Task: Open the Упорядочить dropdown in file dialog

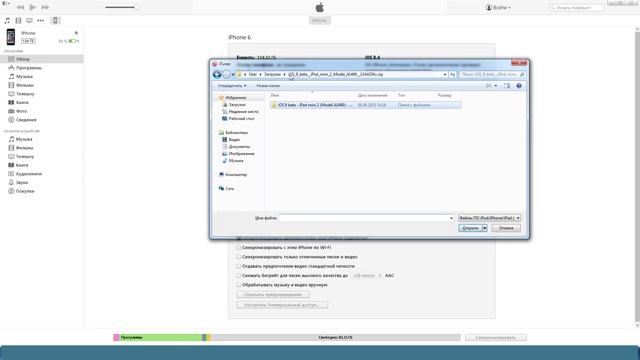Action: (x=232, y=86)
